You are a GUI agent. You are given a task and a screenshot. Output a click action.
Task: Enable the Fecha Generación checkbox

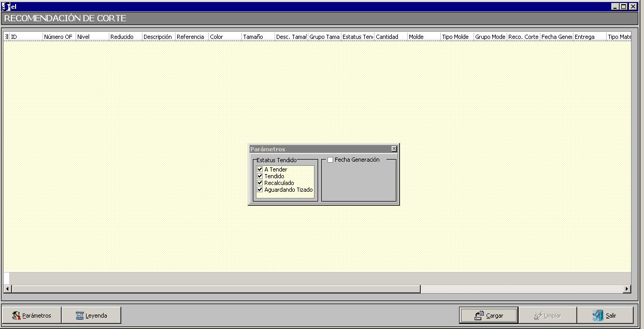[331, 160]
